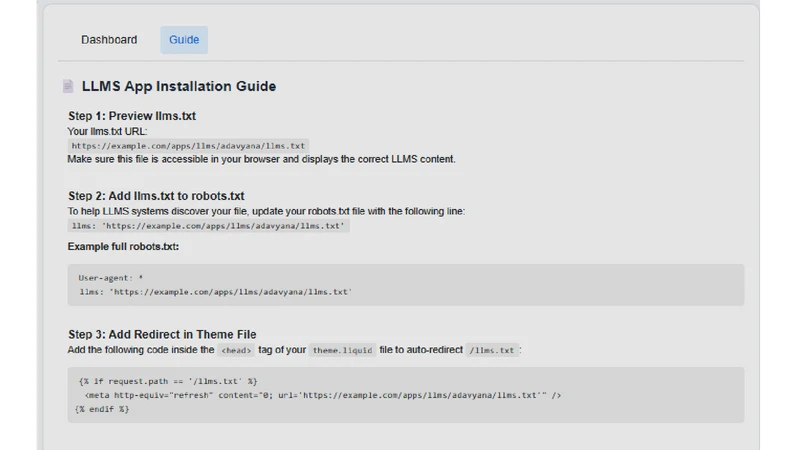Click the Step 3: Add Redirect in Theme File heading

[162, 335]
